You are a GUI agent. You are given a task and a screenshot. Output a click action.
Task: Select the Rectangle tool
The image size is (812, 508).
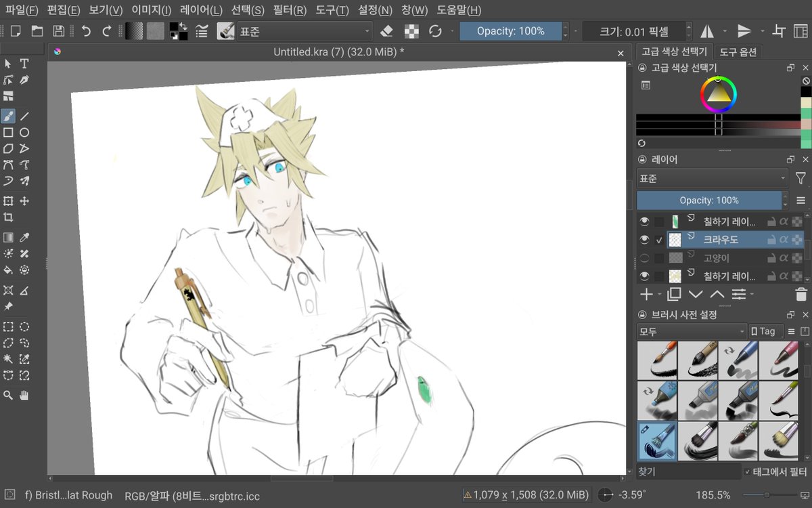point(8,133)
